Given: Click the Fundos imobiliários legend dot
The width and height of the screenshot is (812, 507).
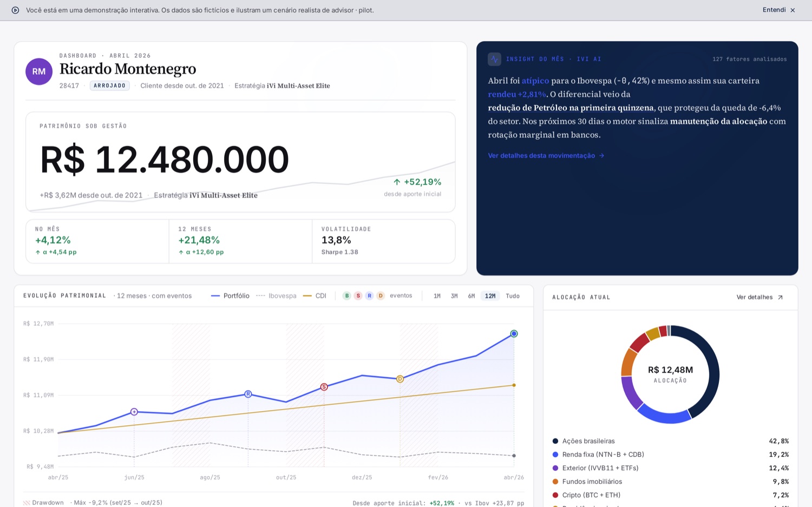Looking at the screenshot, I should point(555,482).
